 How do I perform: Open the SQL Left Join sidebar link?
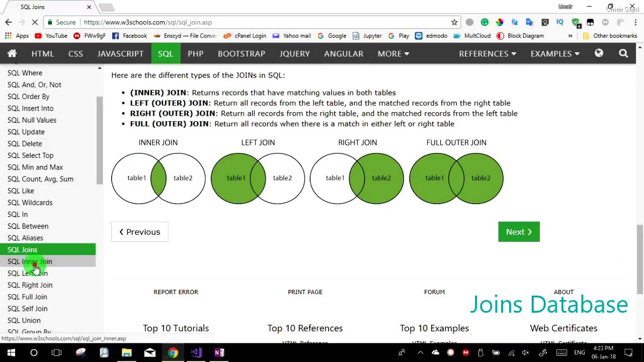click(x=28, y=273)
